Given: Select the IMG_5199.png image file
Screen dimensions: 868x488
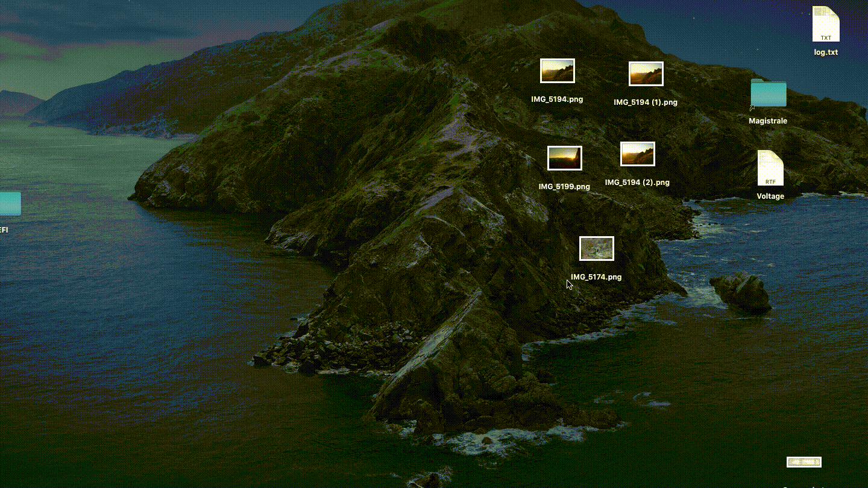Looking at the screenshot, I should (x=565, y=158).
